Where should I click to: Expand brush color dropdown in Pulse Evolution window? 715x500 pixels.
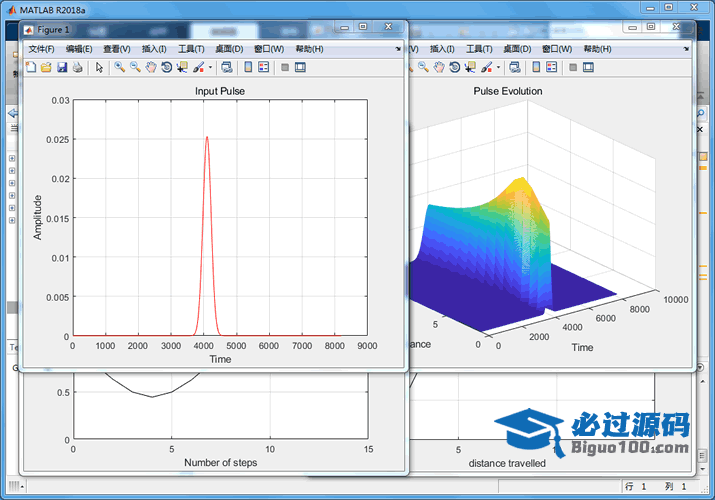click(496, 67)
